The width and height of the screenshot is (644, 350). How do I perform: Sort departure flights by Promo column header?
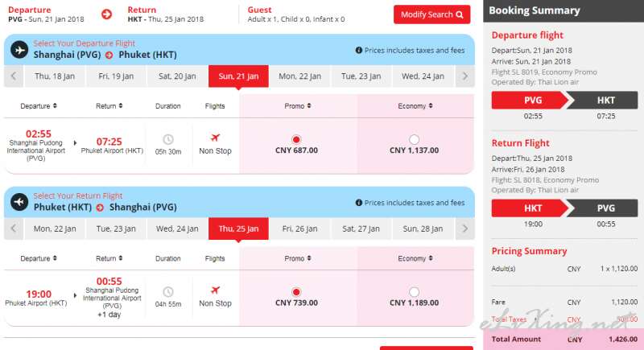point(297,106)
